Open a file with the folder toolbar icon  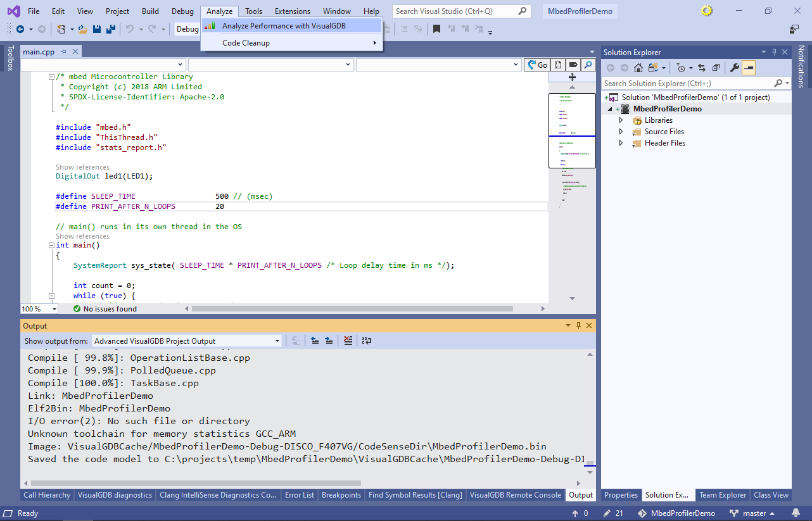point(83,29)
